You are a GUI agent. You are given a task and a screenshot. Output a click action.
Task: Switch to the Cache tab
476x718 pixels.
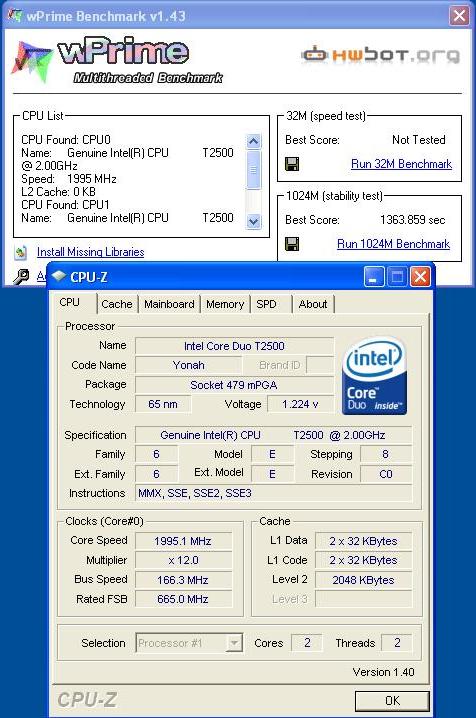pos(117,304)
